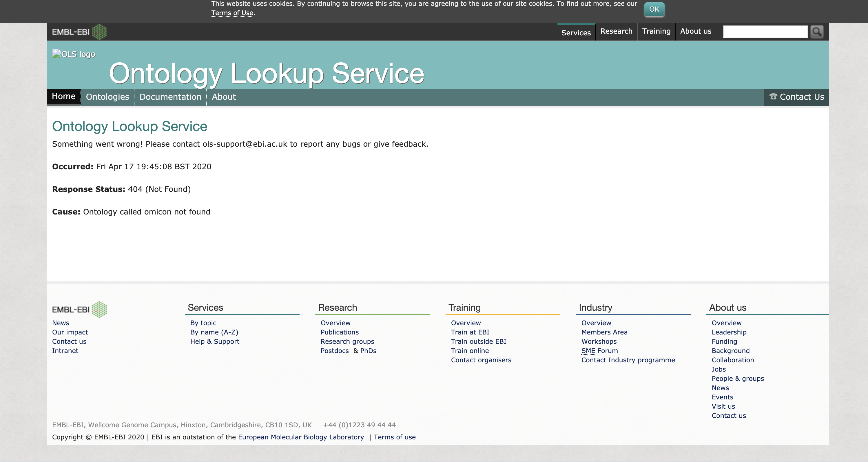Switch to the Documentation tab
The width and height of the screenshot is (868, 462).
(x=170, y=97)
